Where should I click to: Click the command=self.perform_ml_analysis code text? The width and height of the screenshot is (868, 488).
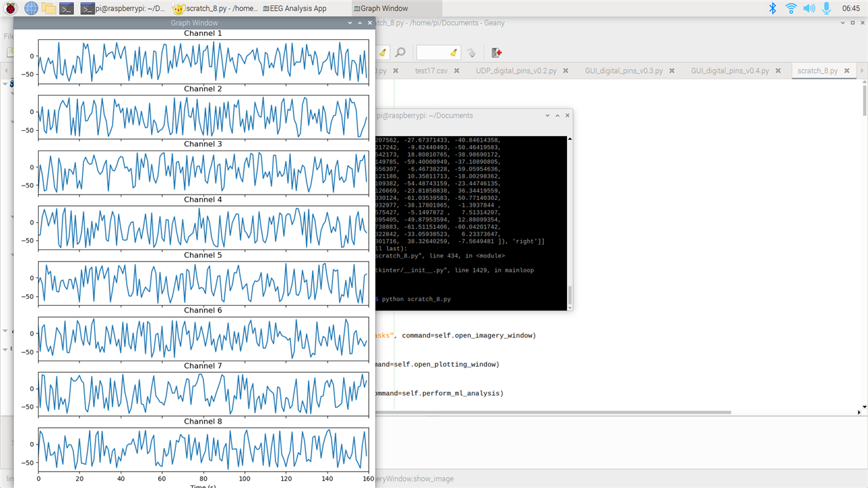click(439, 393)
